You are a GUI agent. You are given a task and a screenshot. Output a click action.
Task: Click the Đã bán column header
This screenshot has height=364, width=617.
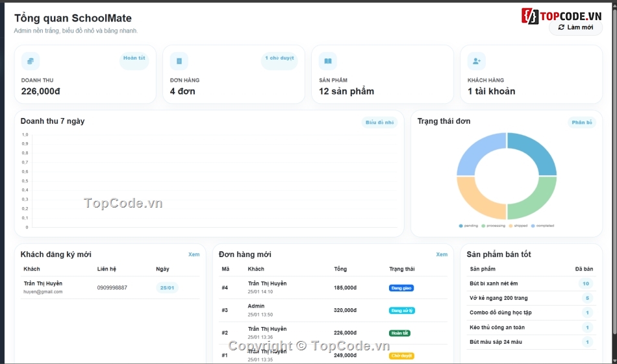584,269
